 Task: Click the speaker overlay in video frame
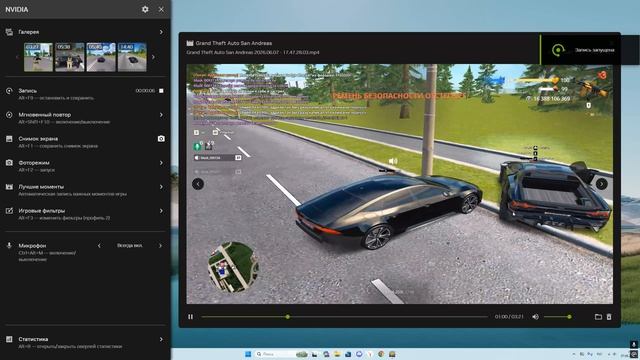(393, 161)
